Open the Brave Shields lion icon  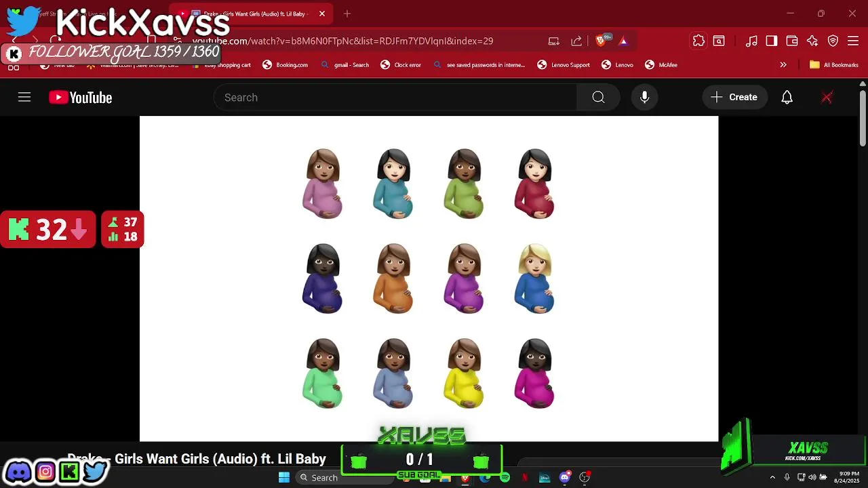pyautogui.click(x=601, y=41)
